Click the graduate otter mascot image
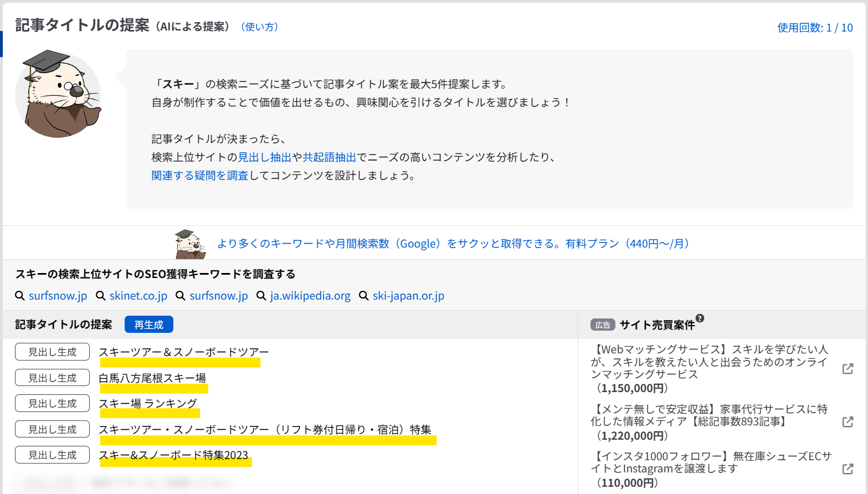Screen dimensions: 868x494 pos(58,94)
